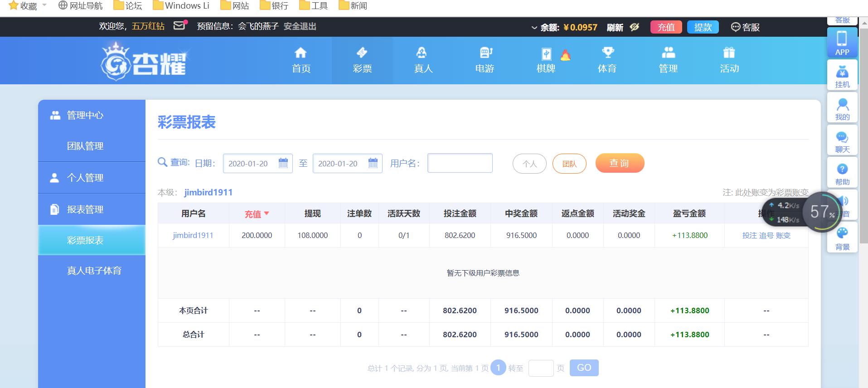Open 背景 background theme picker
This screenshot has height=388, width=868.
point(842,238)
